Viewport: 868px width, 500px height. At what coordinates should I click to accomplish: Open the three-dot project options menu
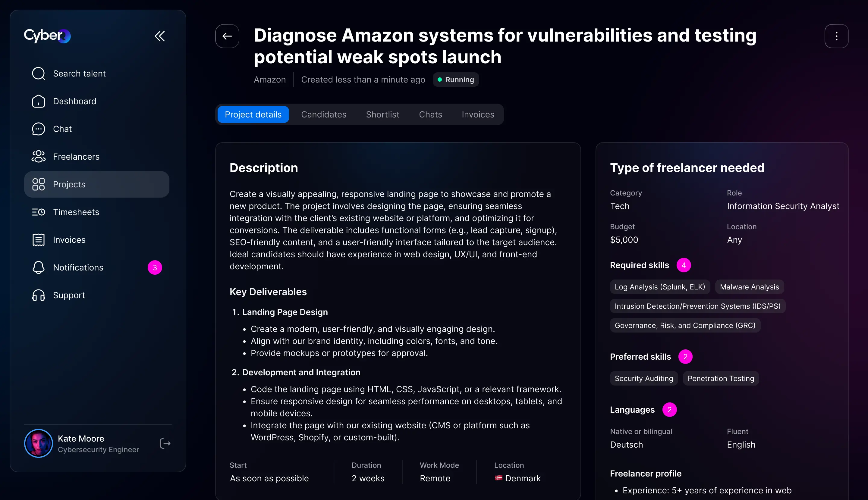pyautogui.click(x=836, y=36)
